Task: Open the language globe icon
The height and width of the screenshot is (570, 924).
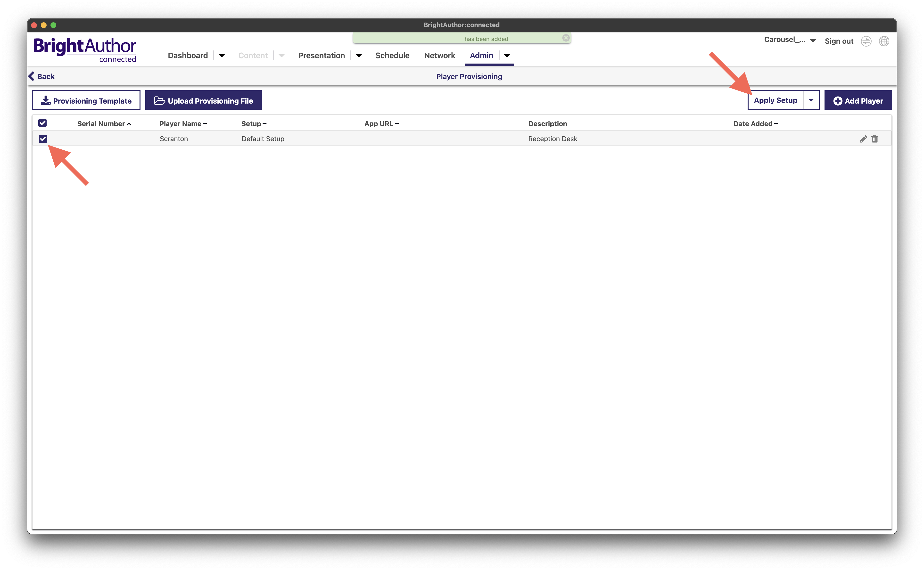Action: 884,41
